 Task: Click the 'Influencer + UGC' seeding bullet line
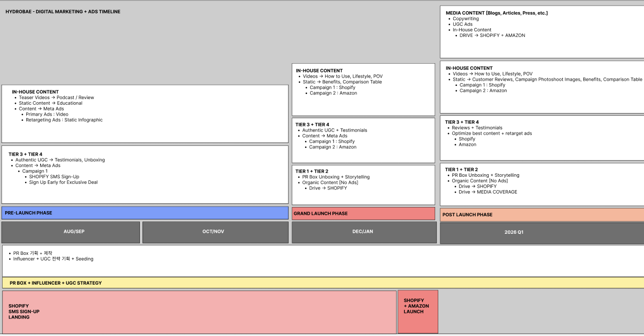(53, 259)
